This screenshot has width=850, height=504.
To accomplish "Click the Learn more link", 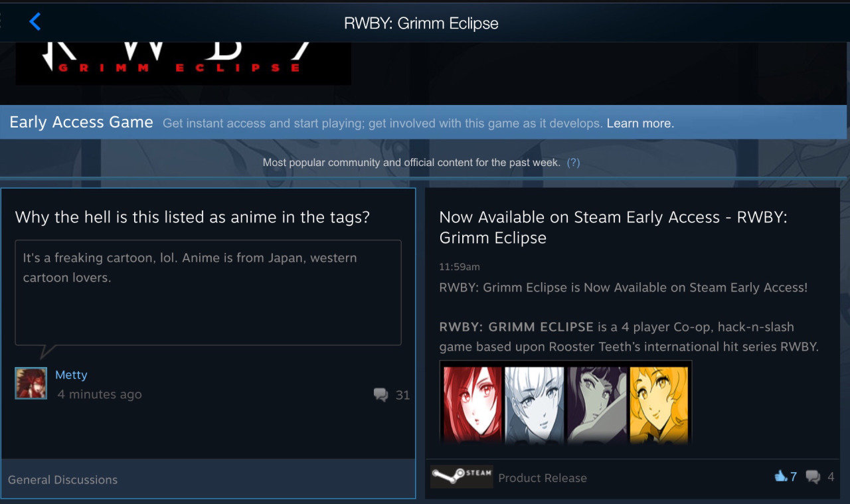I will [x=640, y=124].
